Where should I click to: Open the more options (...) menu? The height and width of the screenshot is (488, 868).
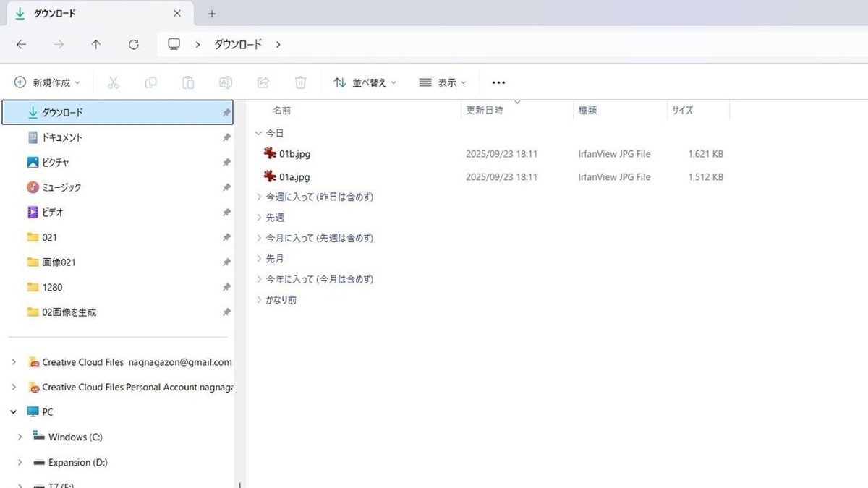498,82
